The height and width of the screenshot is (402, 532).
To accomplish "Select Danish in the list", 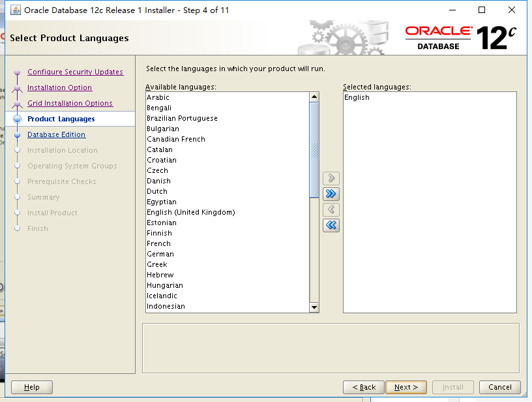I will pyautogui.click(x=228, y=181).
